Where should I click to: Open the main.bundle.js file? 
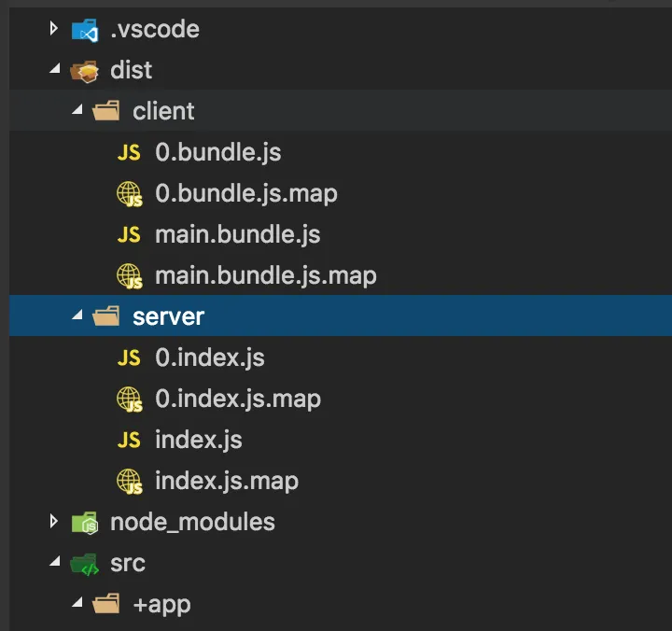pyautogui.click(x=237, y=235)
